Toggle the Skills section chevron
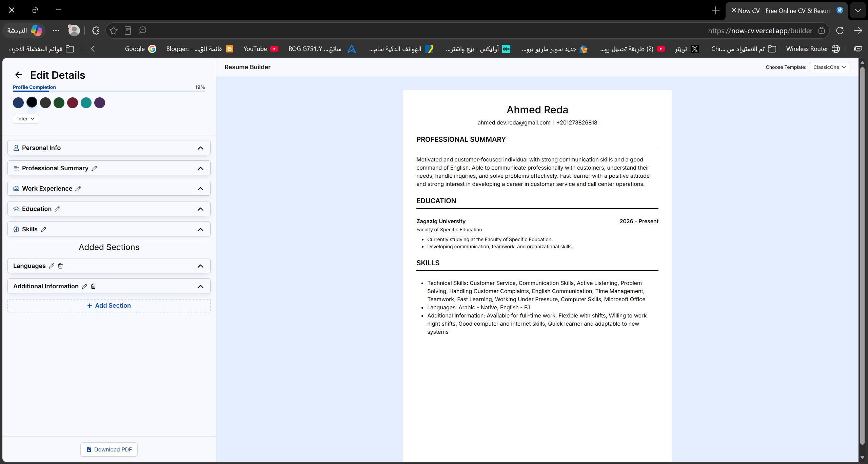 click(x=201, y=229)
